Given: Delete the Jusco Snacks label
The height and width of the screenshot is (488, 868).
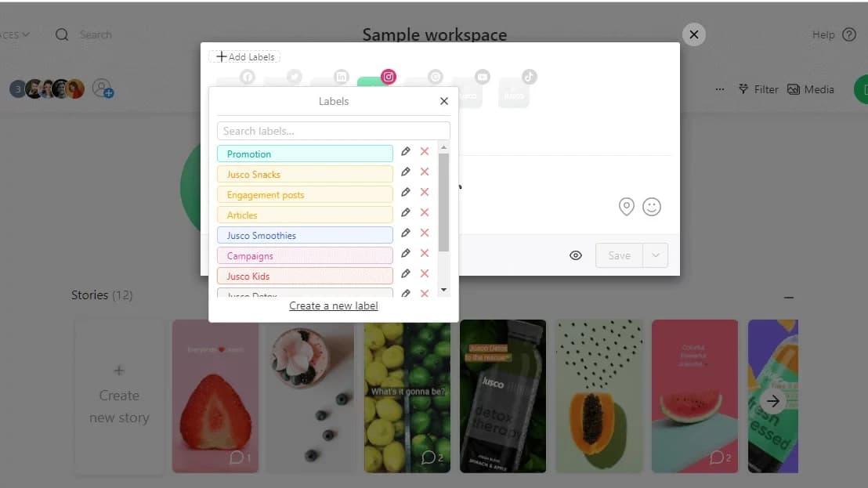Looking at the screenshot, I should (425, 172).
